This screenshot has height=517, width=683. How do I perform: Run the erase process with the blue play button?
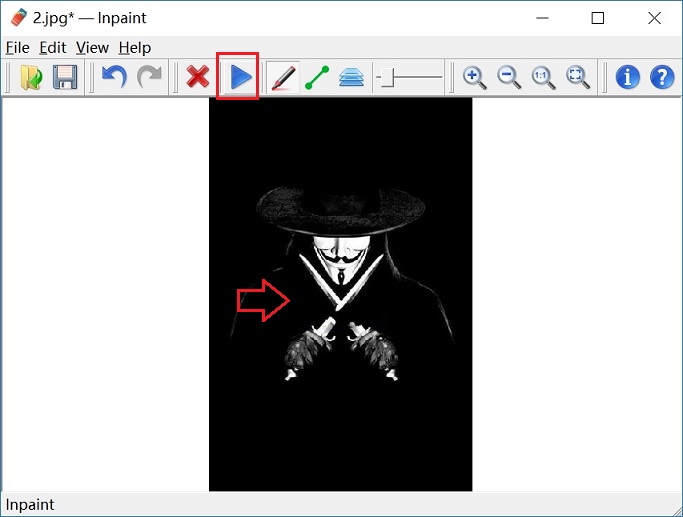pyautogui.click(x=240, y=77)
